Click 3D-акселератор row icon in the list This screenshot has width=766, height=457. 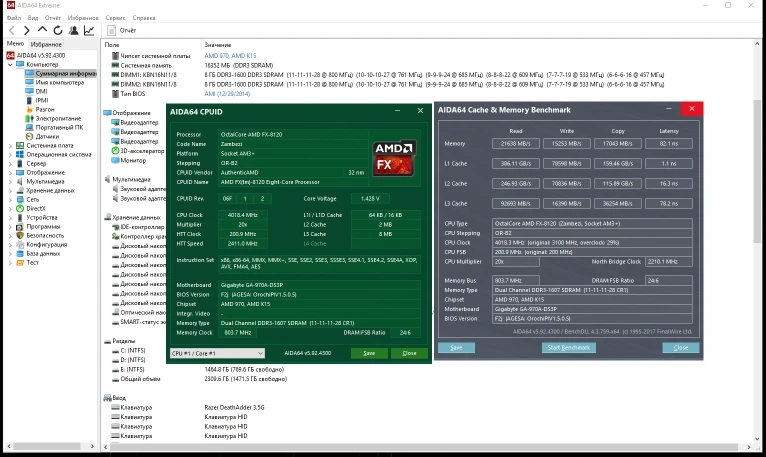[x=115, y=151]
